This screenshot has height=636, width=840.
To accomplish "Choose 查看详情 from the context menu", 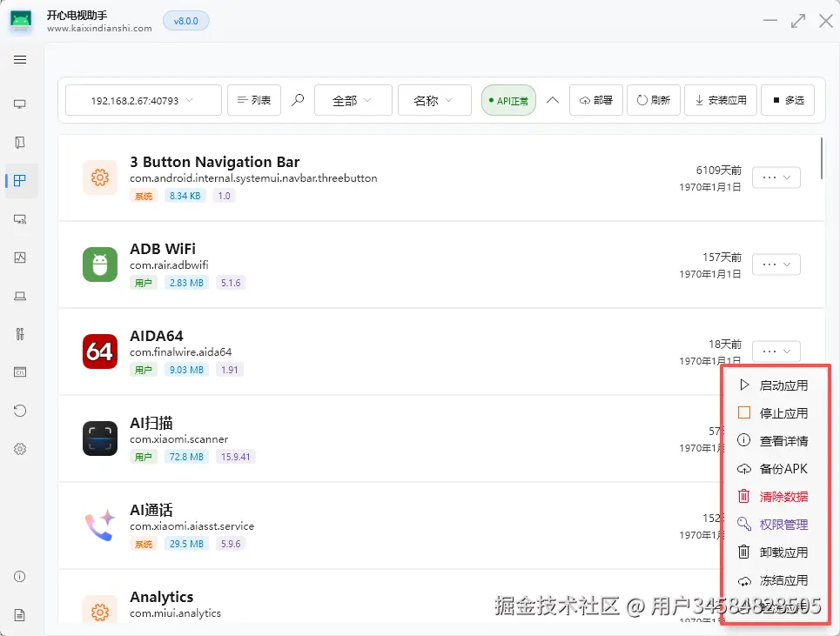I will pos(774,441).
